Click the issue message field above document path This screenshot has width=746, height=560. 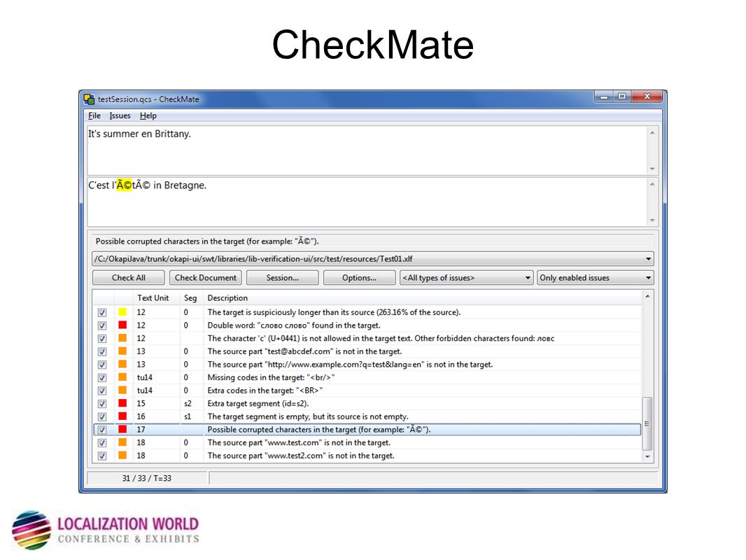(373, 241)
